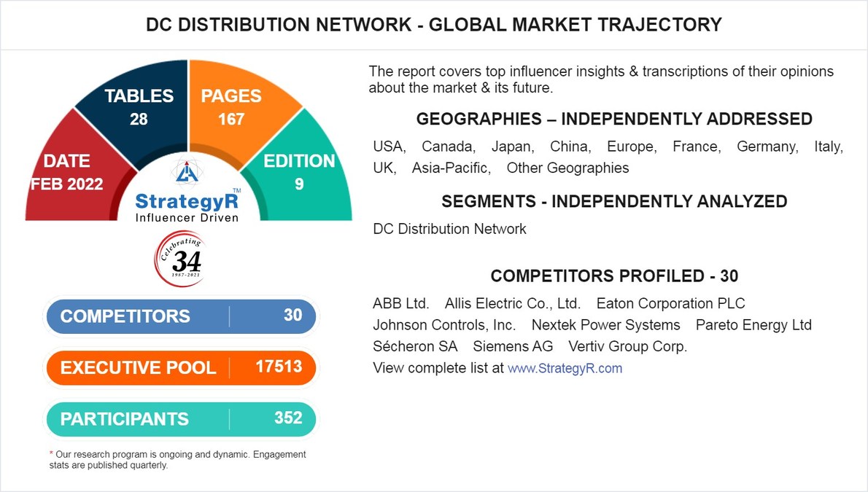Click the Geographies – Independently Addressed heading
The width and height of the screenshot is (868, 492).
click(x=614, y=119)
